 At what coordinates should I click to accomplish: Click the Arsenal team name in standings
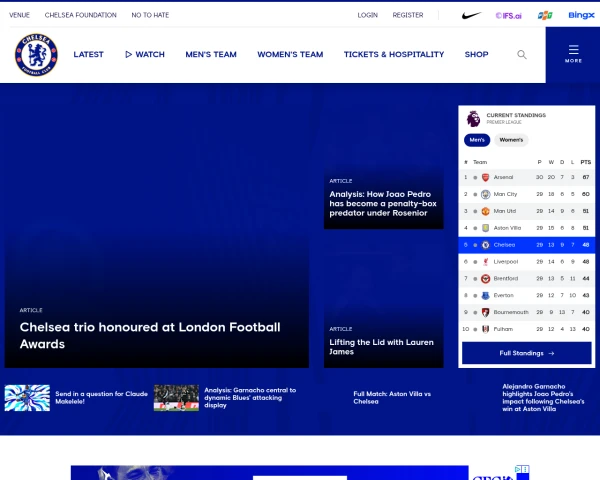(503, 177)
